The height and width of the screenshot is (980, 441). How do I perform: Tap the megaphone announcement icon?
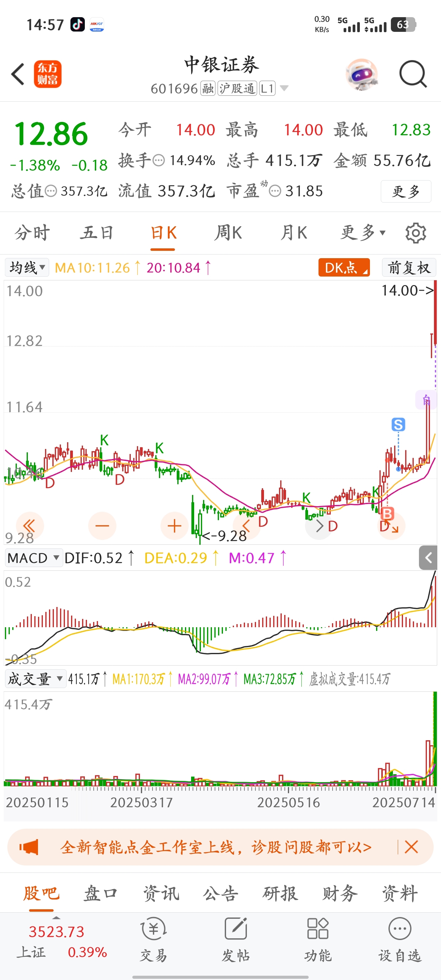(x=29, y=847)
